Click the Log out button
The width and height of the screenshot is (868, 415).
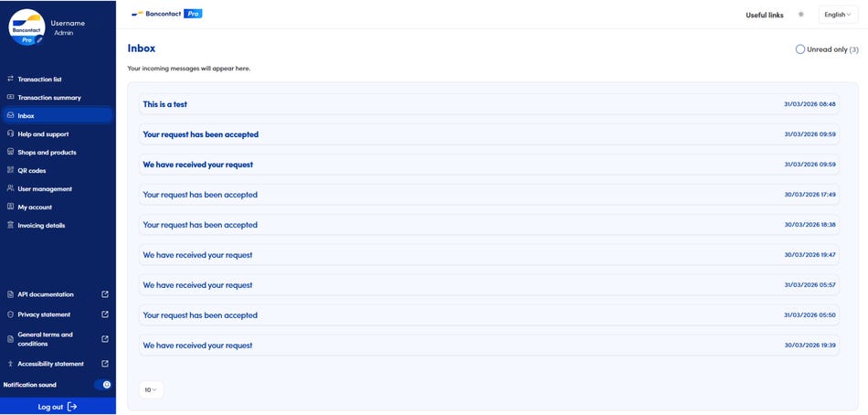(58, 407)
